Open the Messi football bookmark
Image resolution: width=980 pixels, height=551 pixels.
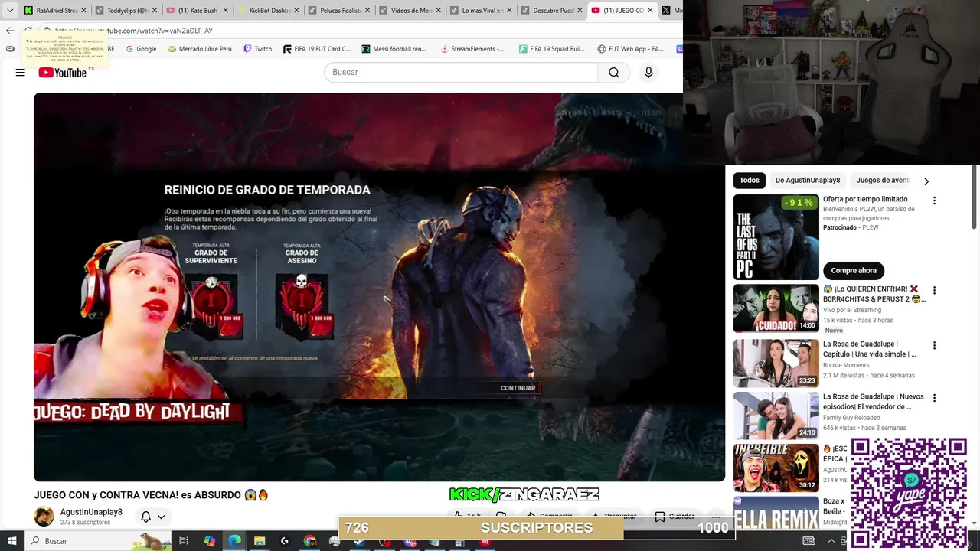click(394, 49)
